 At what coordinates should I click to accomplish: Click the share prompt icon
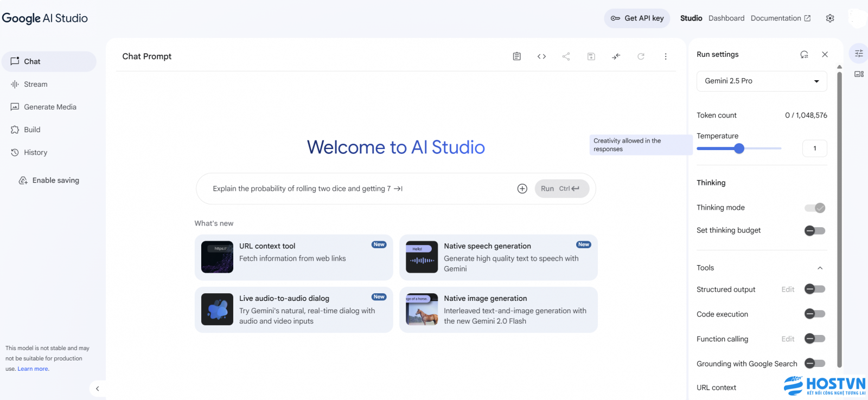566,56
